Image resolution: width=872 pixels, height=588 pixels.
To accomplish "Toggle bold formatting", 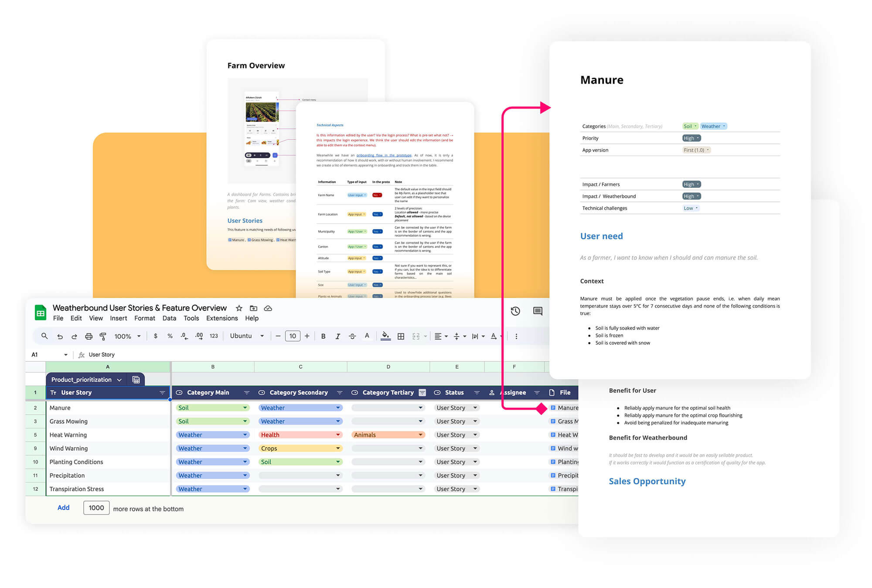I will [323, 336].
